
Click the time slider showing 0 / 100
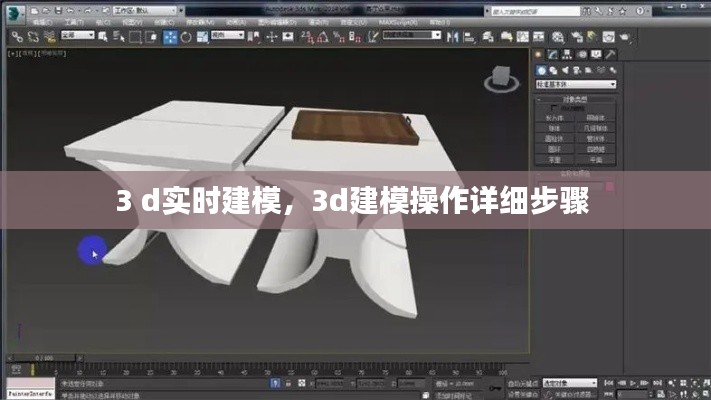pyautogui.click(x=44, y=357)
